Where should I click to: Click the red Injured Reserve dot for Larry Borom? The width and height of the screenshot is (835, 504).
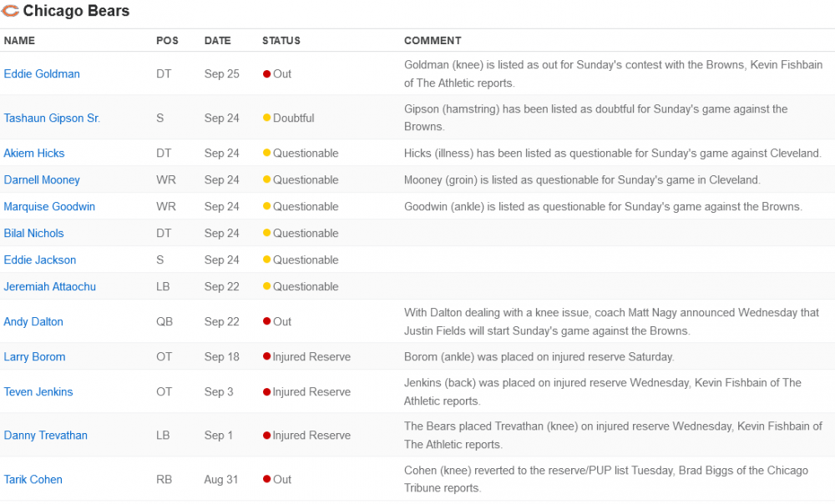coord(267,356)
